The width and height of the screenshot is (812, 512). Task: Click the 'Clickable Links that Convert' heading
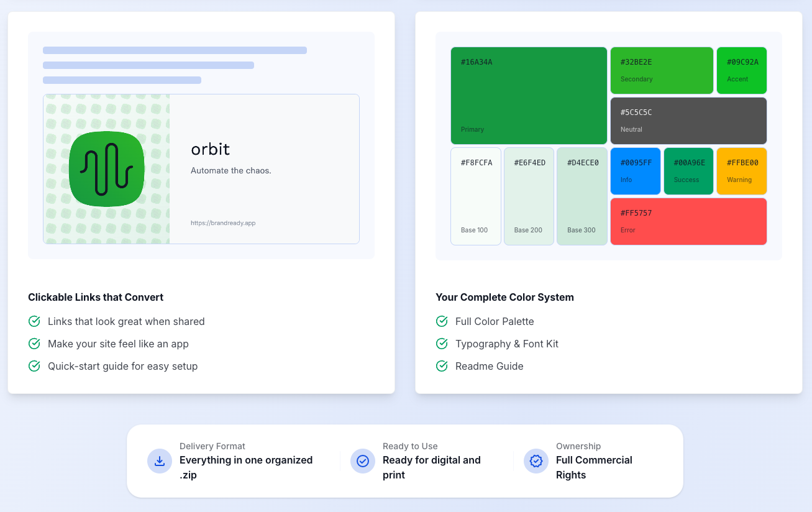96,297
